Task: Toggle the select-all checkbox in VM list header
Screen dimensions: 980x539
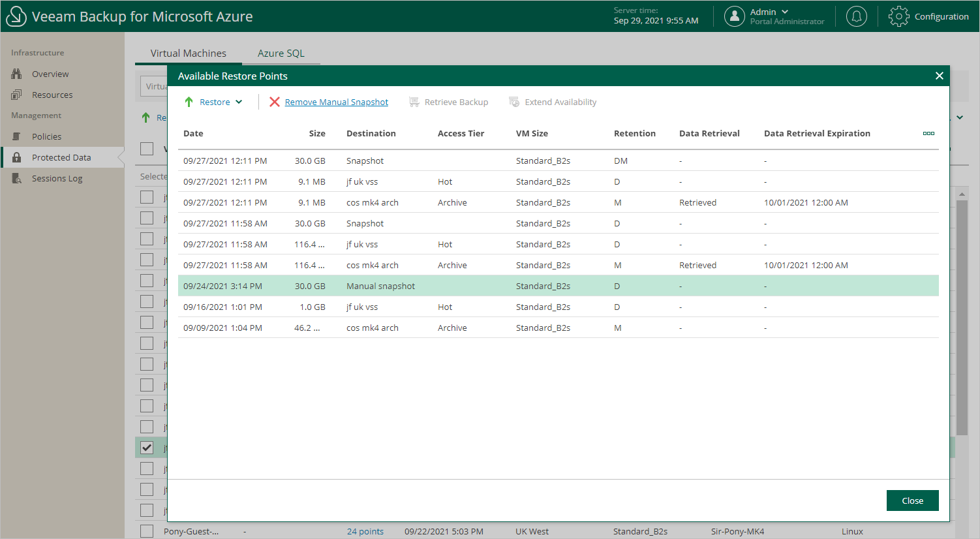Action: (147, 149)
